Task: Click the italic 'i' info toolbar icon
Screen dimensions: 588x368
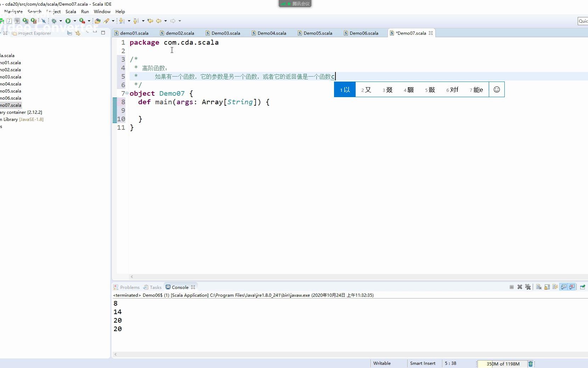Action: pos(10,21)
